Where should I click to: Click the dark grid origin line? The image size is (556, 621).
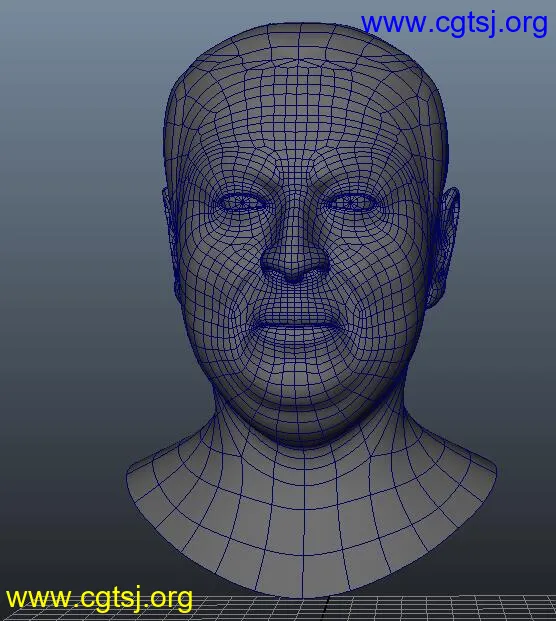pos(326,607)
